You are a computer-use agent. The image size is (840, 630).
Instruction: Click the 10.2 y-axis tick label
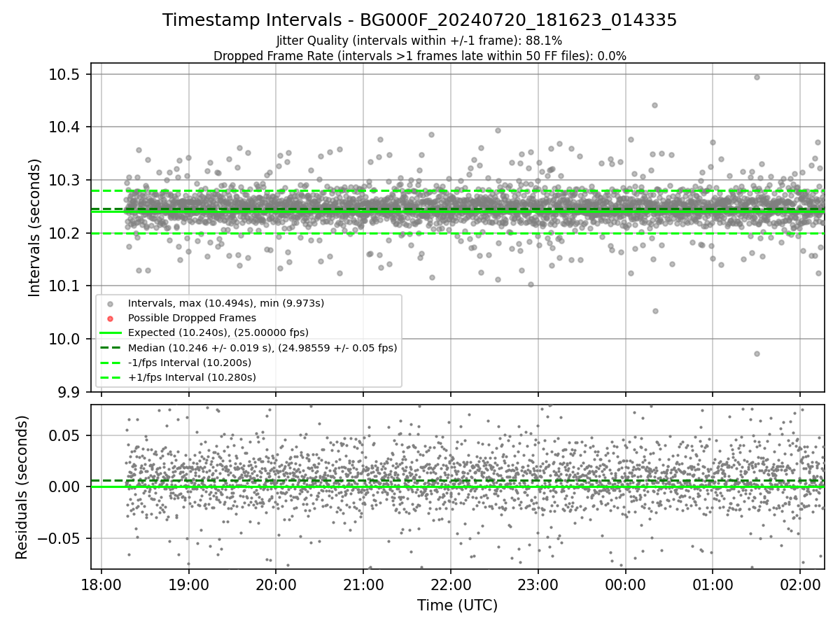point(64,233)
